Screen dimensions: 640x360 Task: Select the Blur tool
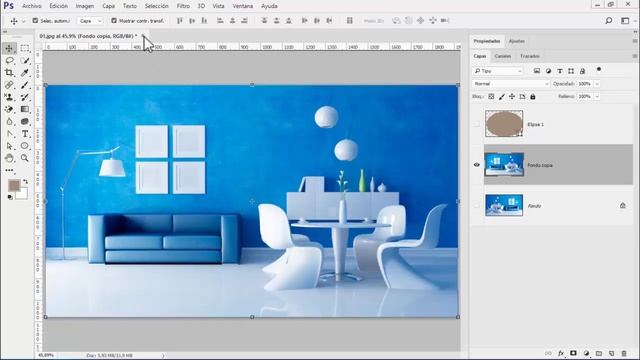coord(9,122)
